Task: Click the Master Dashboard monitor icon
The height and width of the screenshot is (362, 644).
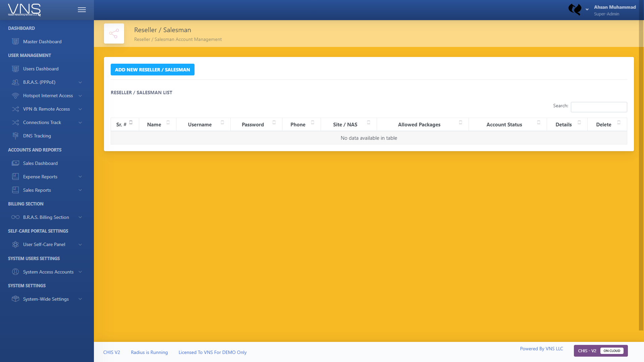Action: (15, 42)
